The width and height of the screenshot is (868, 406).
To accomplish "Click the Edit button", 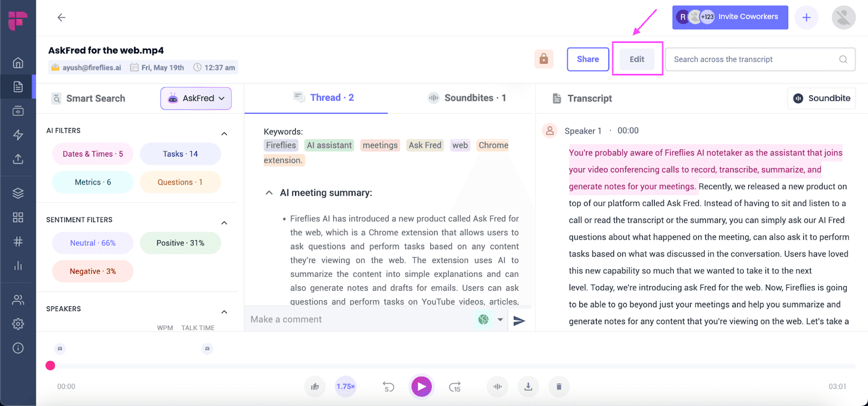I will 637,59.
